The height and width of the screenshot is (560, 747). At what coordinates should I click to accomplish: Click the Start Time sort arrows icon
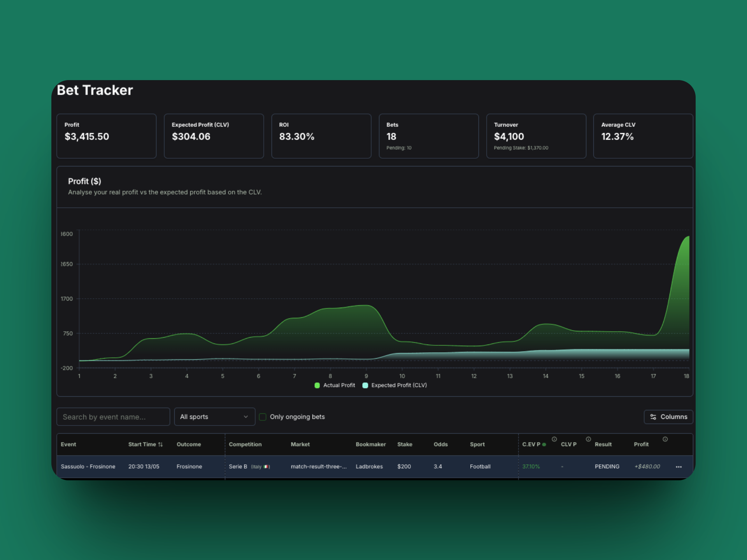(x=161, y=444)
